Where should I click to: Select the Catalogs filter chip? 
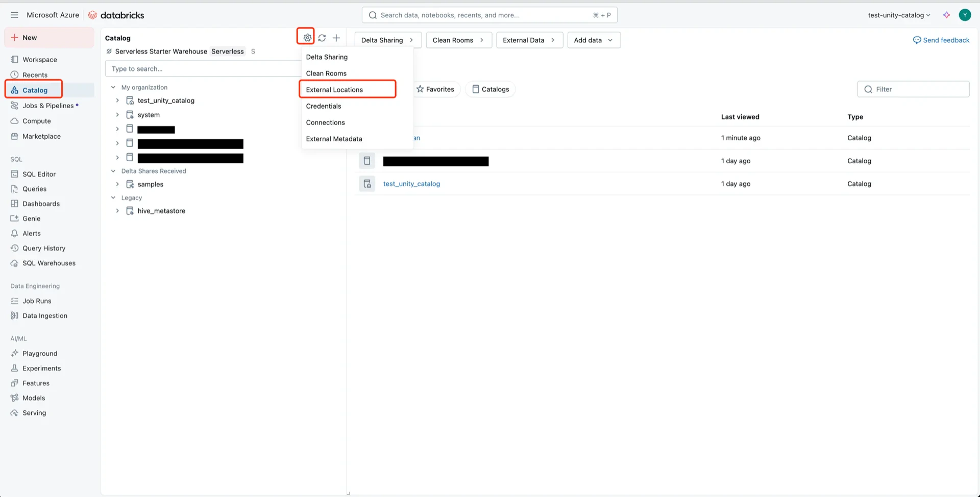click(x=490, y=89)
